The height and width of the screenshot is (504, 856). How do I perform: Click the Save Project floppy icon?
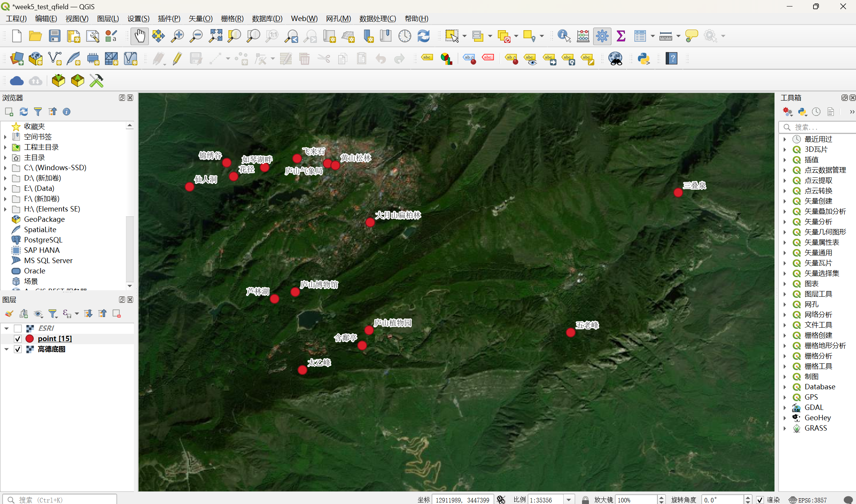point(54,36)
